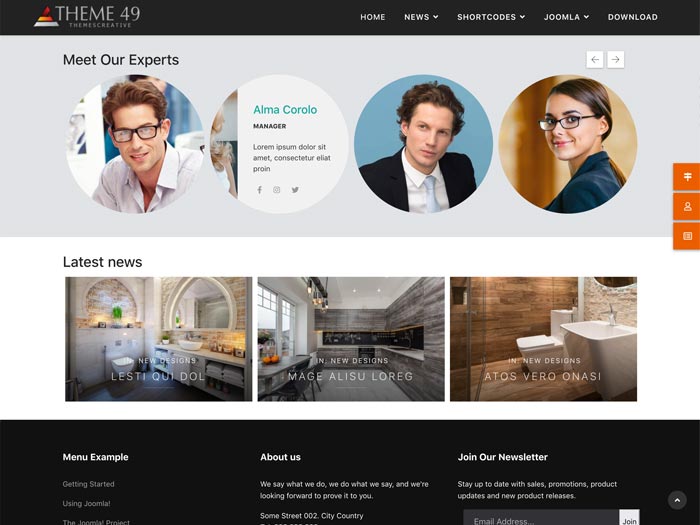The width and height of the screenshot is (700, 525).
Task: Open Alma Corolo's Facebook profile
Action: [259, 190]
